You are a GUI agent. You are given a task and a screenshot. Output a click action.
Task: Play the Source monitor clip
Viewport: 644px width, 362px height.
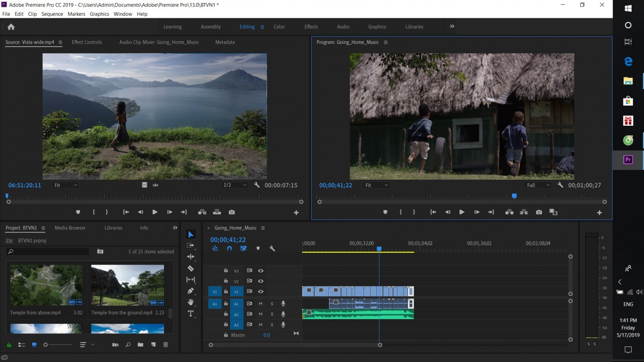click(x=155, y=212)
